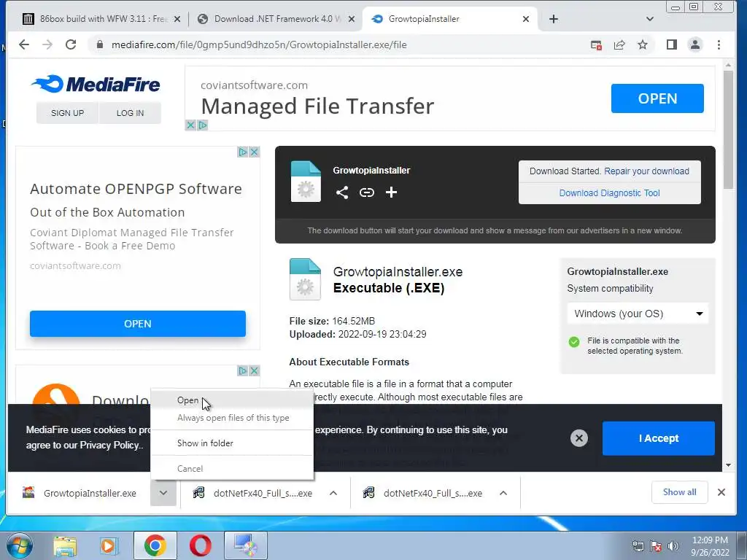Expand options for last dotNetFx40_Full download
The height and width of the screenshot is (560, 747).
point(503,494)
